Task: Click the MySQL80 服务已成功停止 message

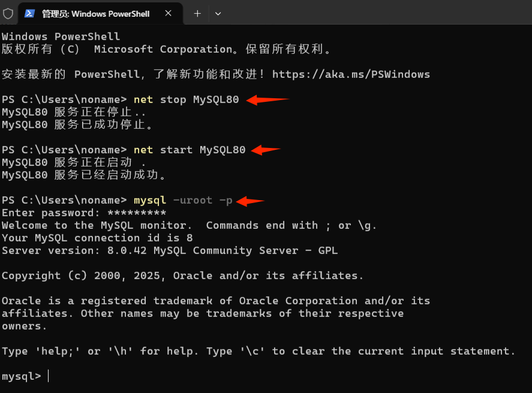Action: point(78,125)
